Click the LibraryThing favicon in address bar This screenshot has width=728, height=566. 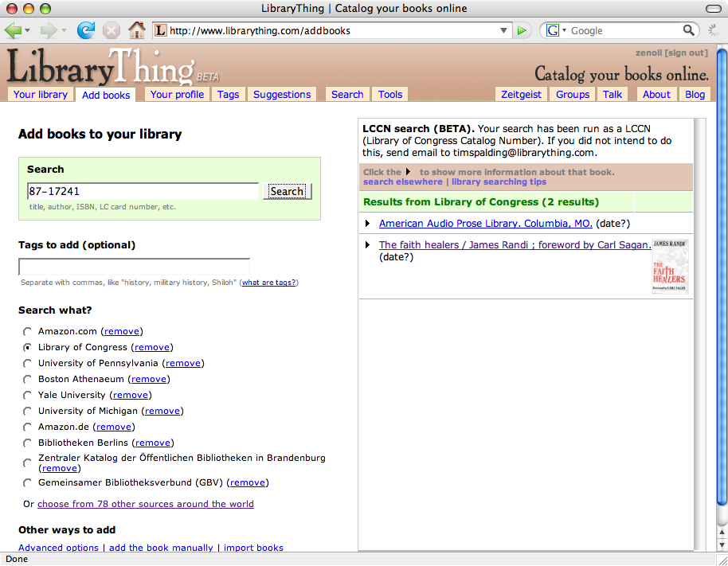click(160, 30)
